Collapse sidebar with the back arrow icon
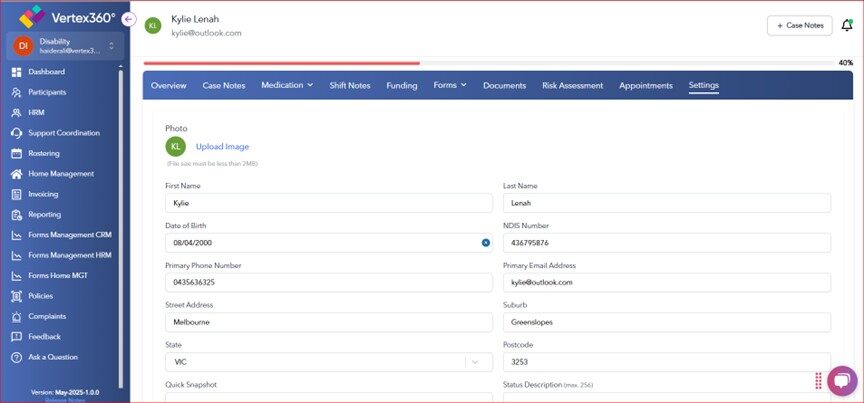Screen dimensions: 864x403 pyautogui.click(x=128, y=20)
